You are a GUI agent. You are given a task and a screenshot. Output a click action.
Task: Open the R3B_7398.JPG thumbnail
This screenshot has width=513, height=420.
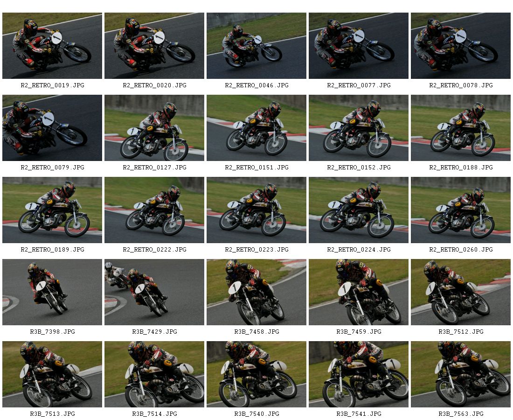pos(52,292)
